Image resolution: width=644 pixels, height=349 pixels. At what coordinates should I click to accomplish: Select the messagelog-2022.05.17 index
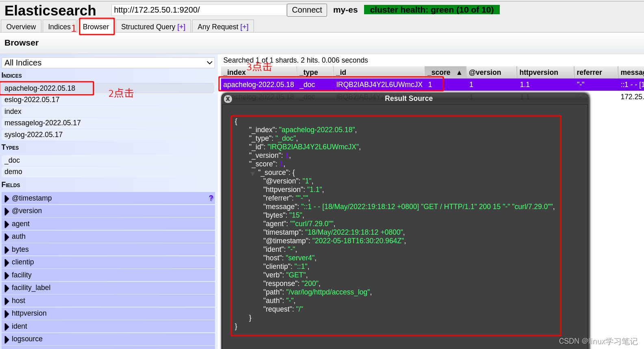click(x=108, y=123)
